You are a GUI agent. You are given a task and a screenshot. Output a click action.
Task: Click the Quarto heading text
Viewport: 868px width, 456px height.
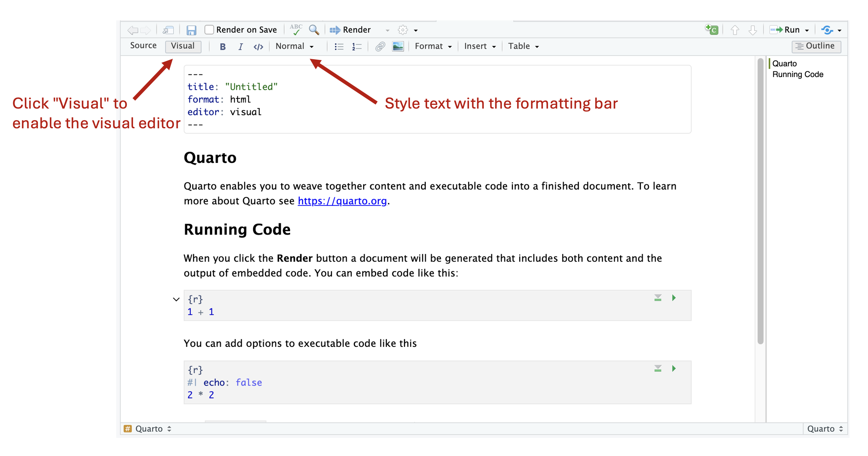210,158
